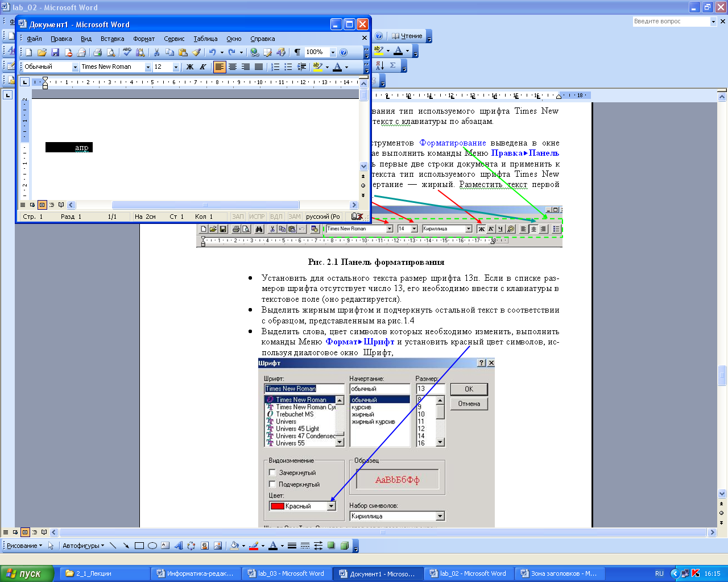
Task: Click the Open folder icon in Документ1
Action: pos(42,52)
